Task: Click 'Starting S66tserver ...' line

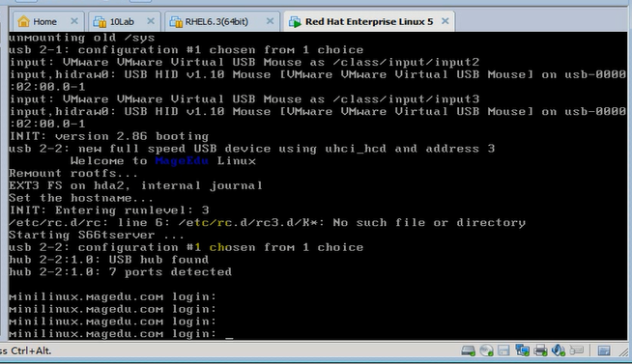Action: [97, 236]
